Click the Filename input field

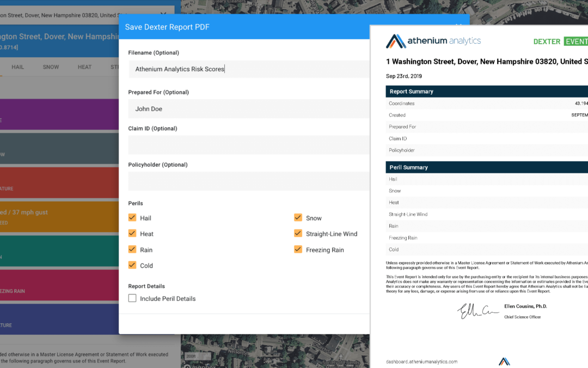249,69
